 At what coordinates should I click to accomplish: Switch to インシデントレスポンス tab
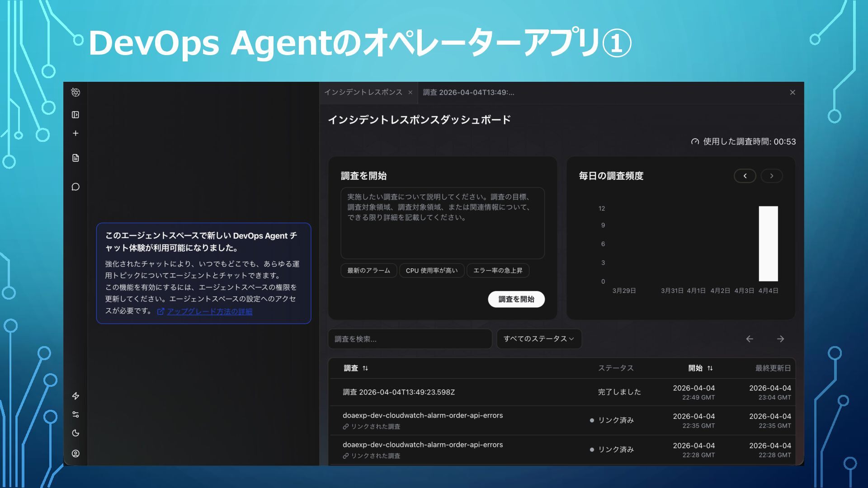coord(363,92)
